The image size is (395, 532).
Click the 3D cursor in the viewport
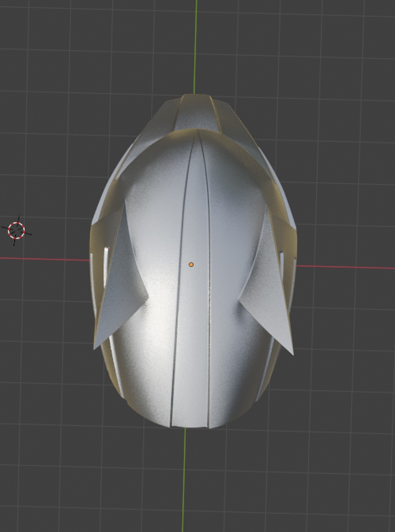click(17, 230)
